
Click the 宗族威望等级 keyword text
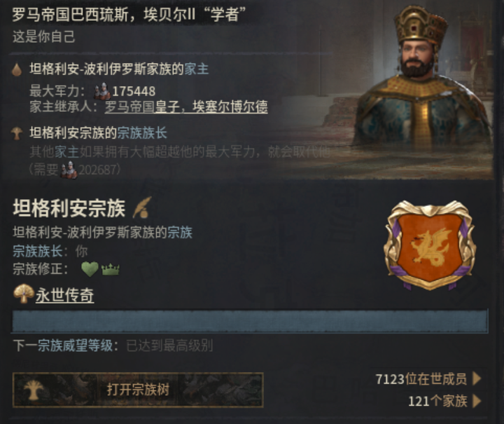(75, 346)
